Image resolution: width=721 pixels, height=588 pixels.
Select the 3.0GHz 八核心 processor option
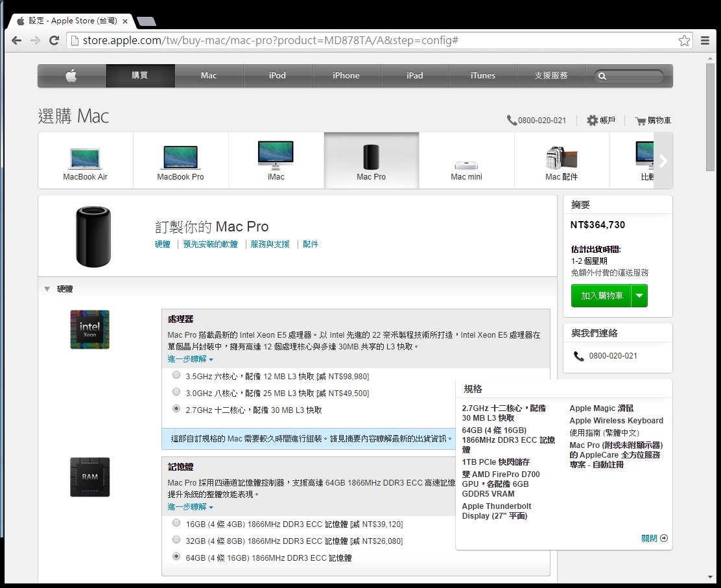click(176, 392)
